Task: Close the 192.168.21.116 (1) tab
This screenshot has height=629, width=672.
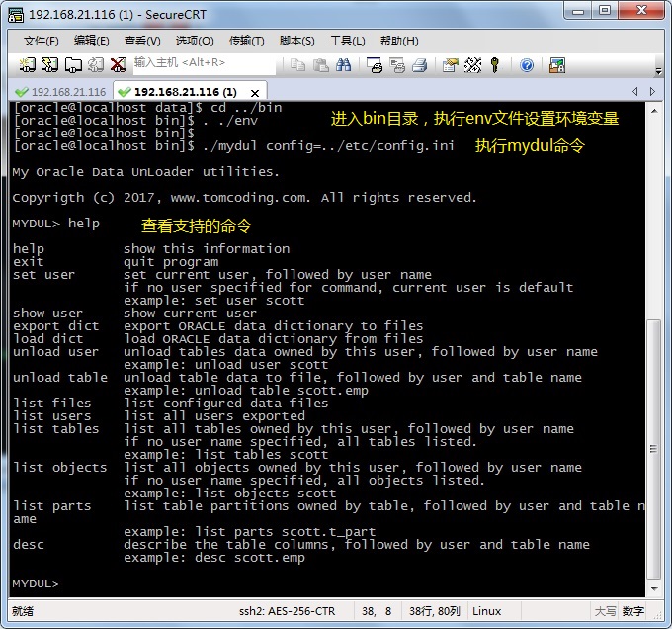Action: pos(255,93)
